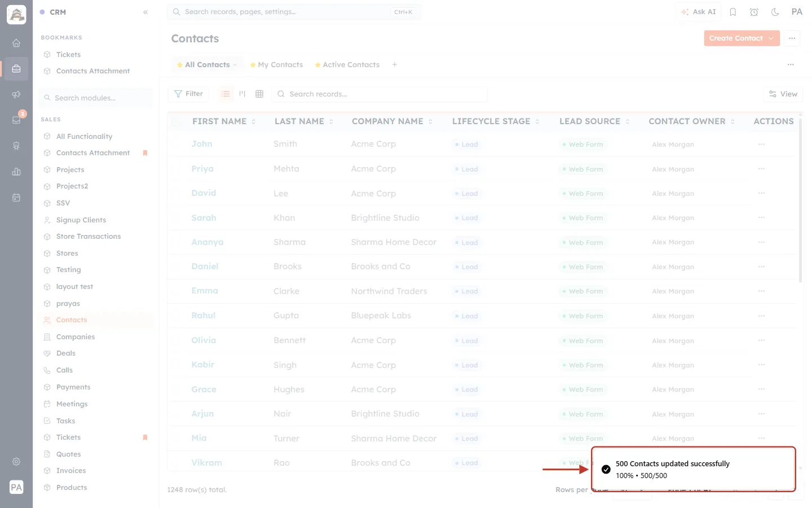Click the bookmark icon in top bar
The image size is (812, 508).
click(x=733, y=12)
